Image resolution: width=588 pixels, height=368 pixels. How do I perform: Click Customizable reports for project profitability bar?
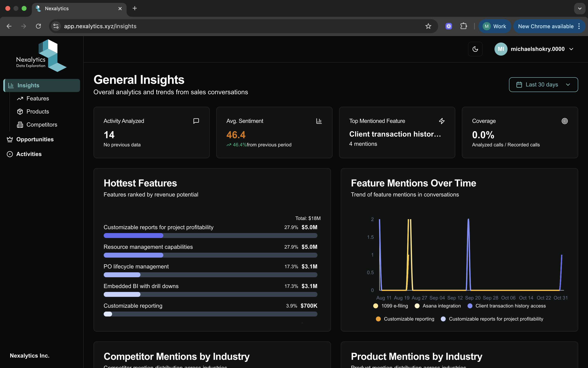pyautogui.click(x=210, y=236)
